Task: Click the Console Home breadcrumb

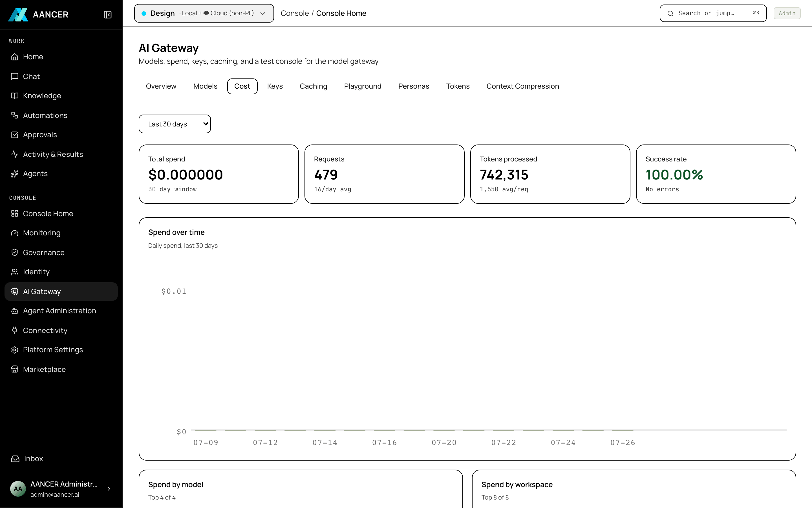Action: pos(341,13)
